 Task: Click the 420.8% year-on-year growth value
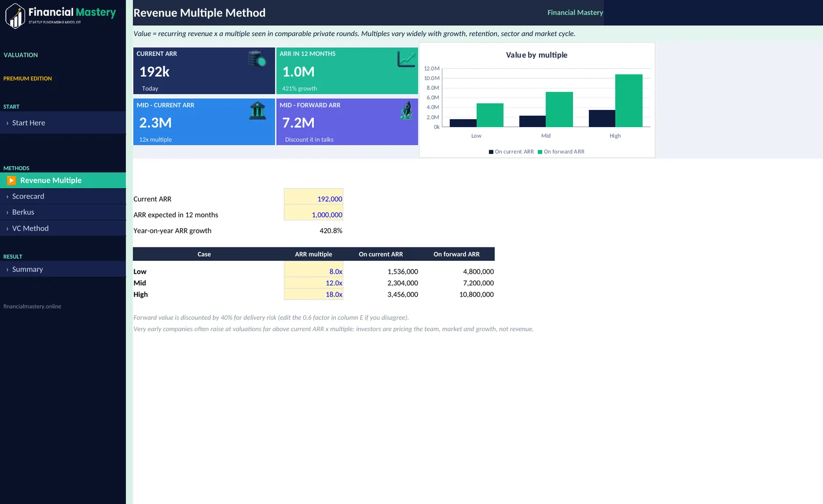pyautogui.click(x=331, y=231)
